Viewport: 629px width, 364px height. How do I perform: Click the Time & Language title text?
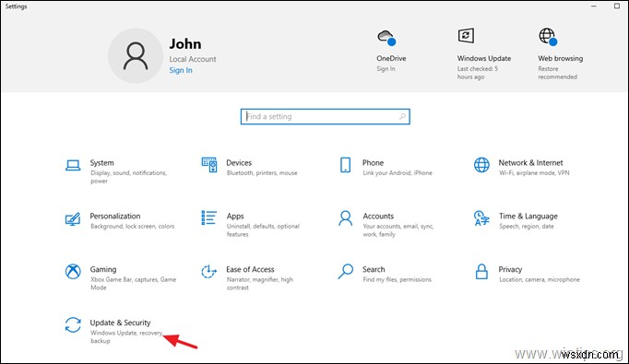click(528, 217)
